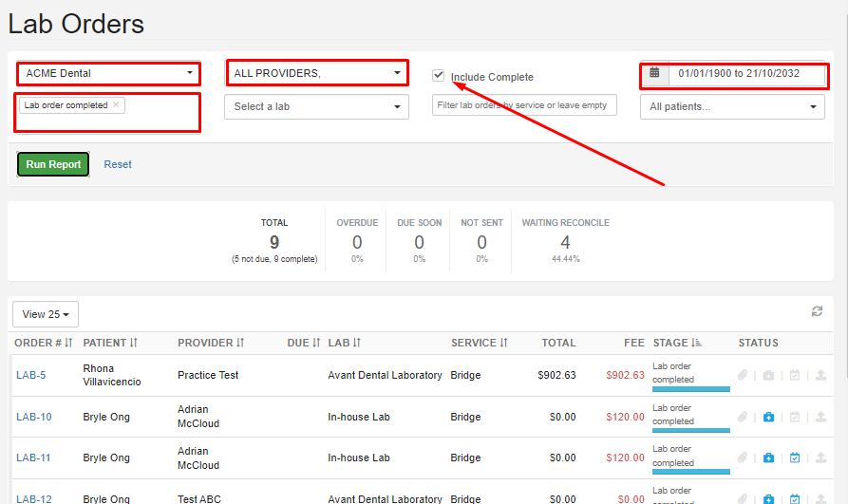
Task: Open the View 25 page size menu
Action: [46, 314]
